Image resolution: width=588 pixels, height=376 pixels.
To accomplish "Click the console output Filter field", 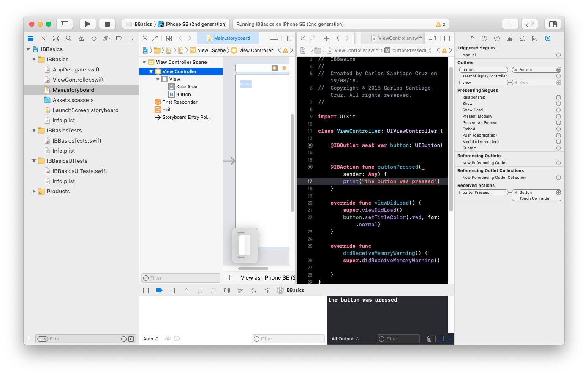I will click(x=398, y=339).
